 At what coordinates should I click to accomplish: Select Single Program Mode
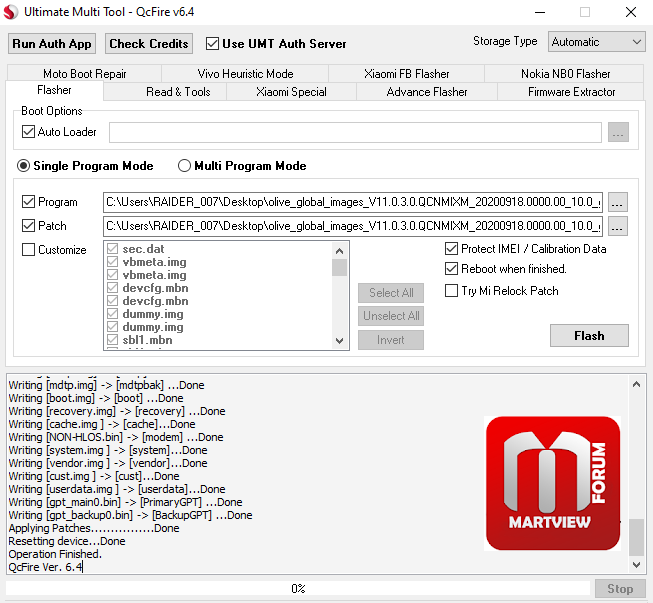click(23, 166)
